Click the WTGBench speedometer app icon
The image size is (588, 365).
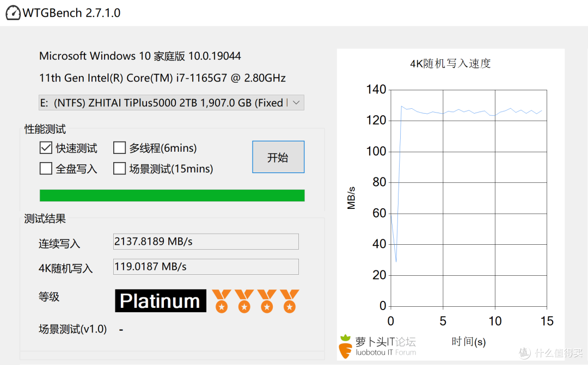[x=13, y=13]
